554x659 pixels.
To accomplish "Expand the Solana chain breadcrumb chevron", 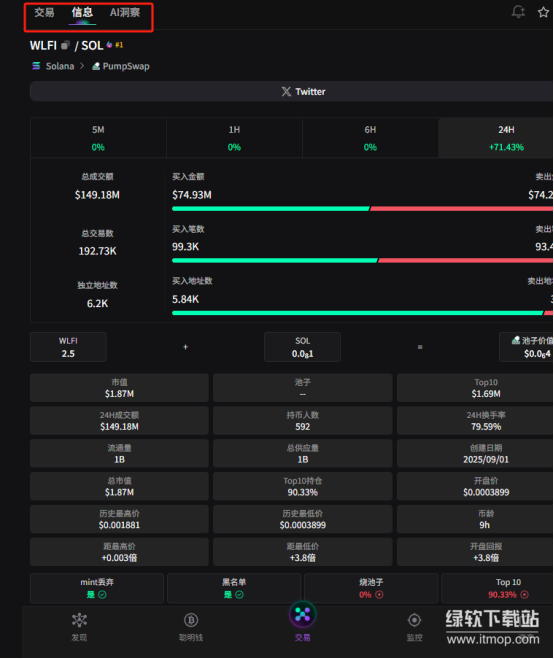I will click(x=82, y=66).
